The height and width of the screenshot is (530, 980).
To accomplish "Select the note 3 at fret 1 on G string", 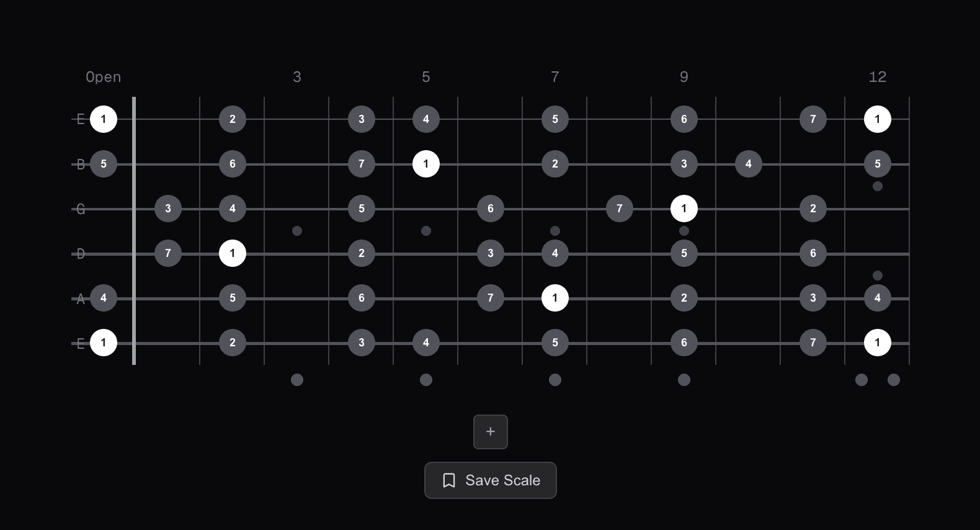I will 167,209.
